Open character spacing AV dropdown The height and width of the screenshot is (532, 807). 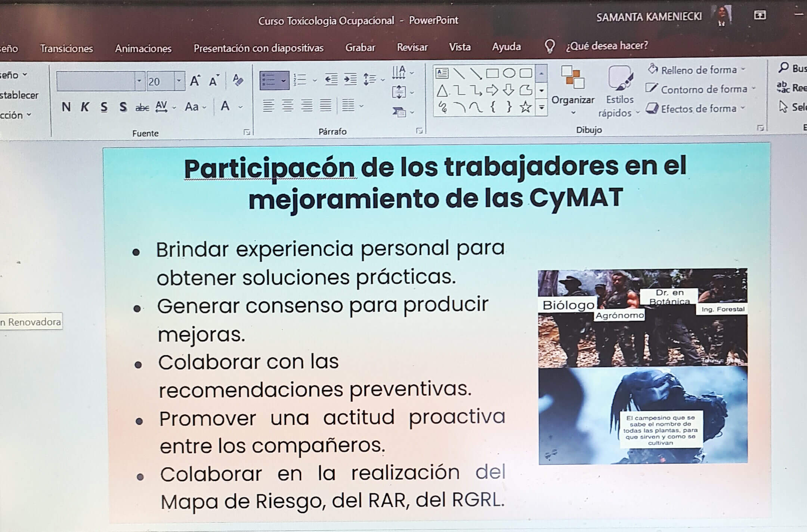[x=166, y=107]
